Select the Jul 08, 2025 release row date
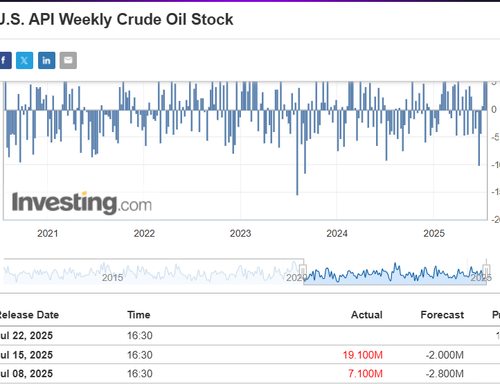This screenshot has height=384, width=500. [26, 373]
